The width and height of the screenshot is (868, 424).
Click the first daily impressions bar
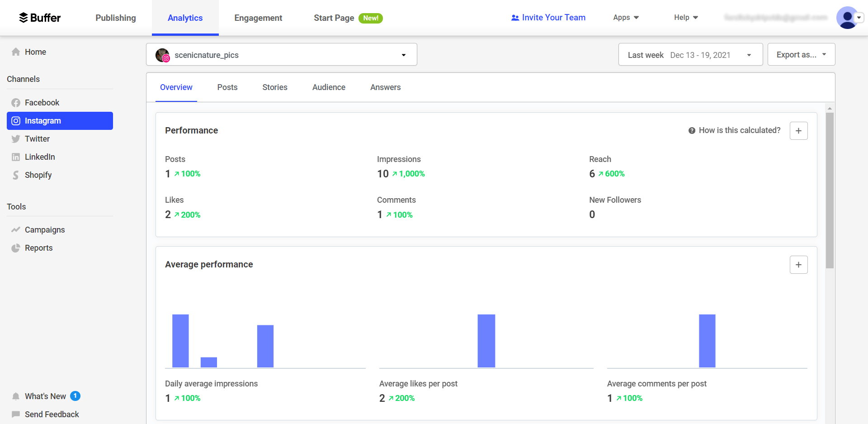click(180, 341)
